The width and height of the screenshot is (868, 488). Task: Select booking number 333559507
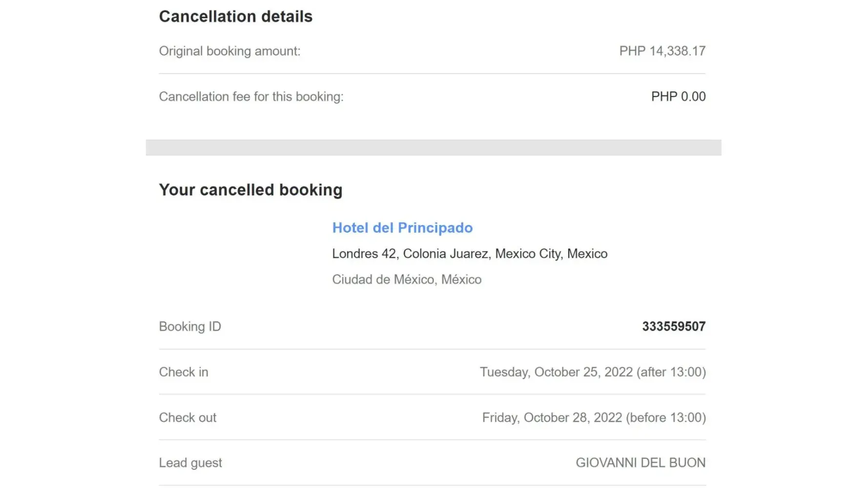[673, 326]
